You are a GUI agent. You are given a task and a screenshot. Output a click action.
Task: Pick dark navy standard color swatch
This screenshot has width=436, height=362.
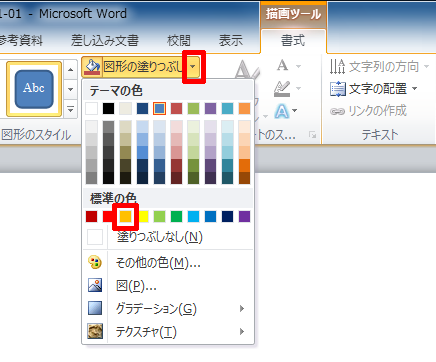pos(228,216)
